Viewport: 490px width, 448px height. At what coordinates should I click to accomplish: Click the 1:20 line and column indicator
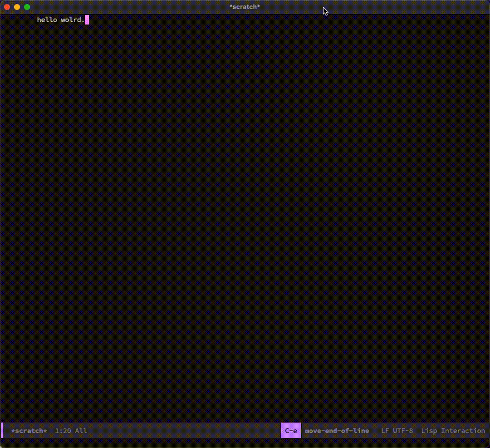[x=63, y=430]
